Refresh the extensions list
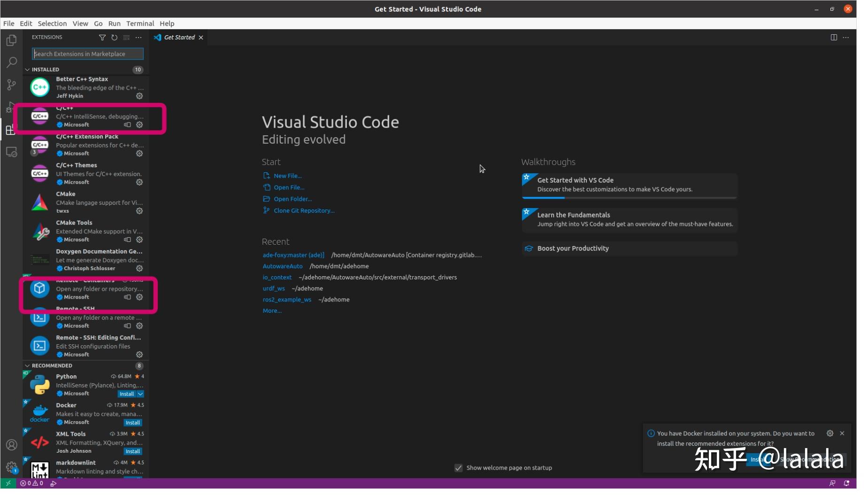This screenshot has width=868, height=495. pos(115,37)
